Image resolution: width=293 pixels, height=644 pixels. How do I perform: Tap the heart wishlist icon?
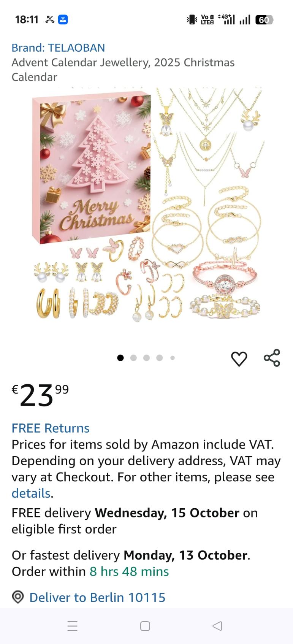coord(239,358)
